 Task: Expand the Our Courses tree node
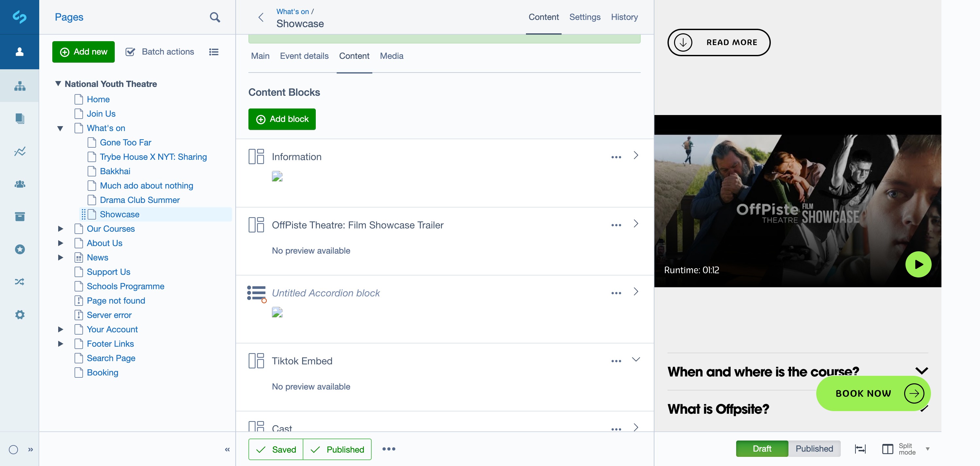[60, 229]
